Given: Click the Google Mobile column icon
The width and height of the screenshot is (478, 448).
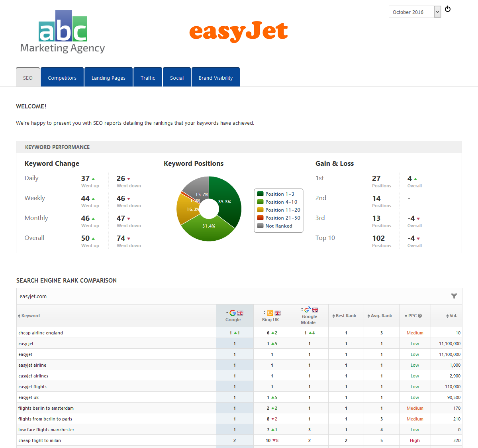Looking at the screenshot, I should coord(307,310).
